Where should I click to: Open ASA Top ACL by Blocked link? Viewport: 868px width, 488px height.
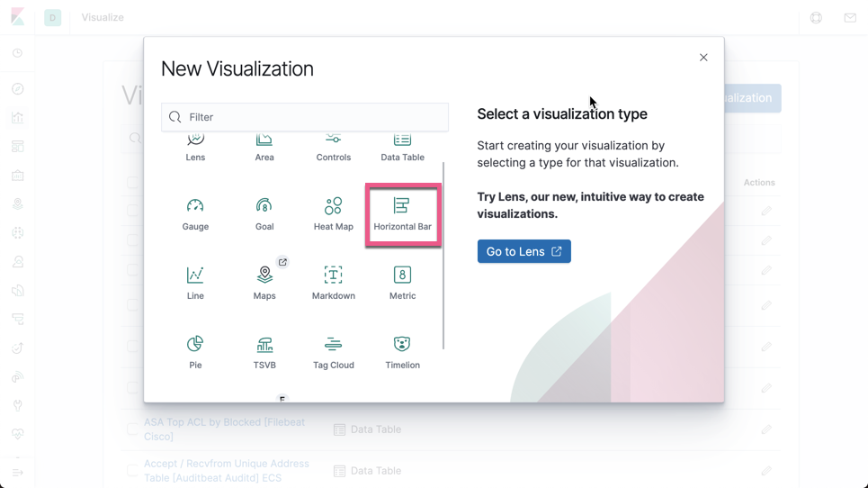pos(224,429)
